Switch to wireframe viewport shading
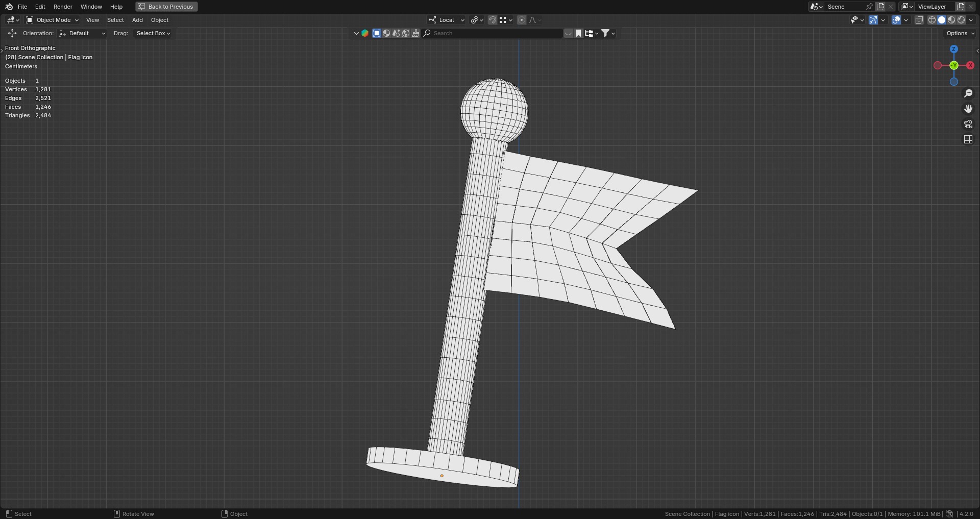This screenshot has height=519, width=980. click(x=932, y=20)
